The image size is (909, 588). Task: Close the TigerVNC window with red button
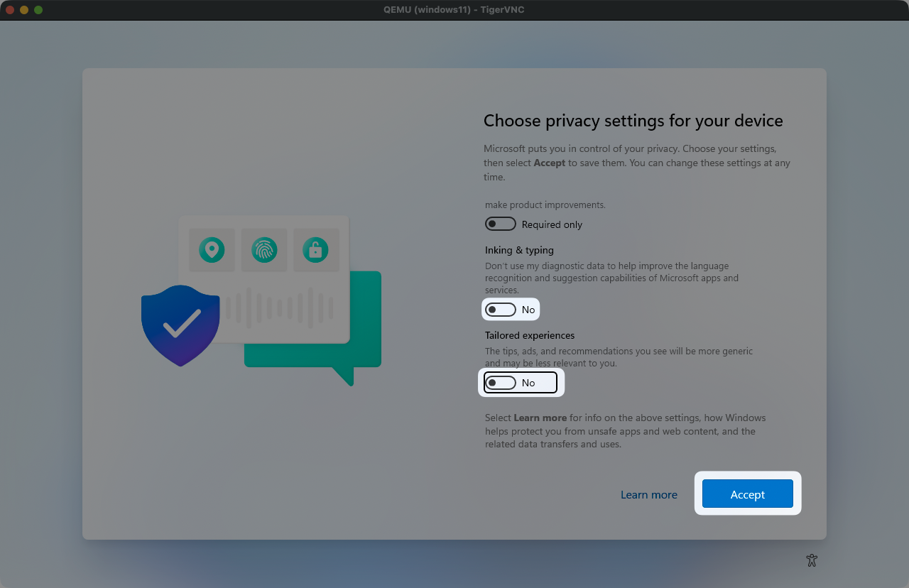click(x=10, y=10)
